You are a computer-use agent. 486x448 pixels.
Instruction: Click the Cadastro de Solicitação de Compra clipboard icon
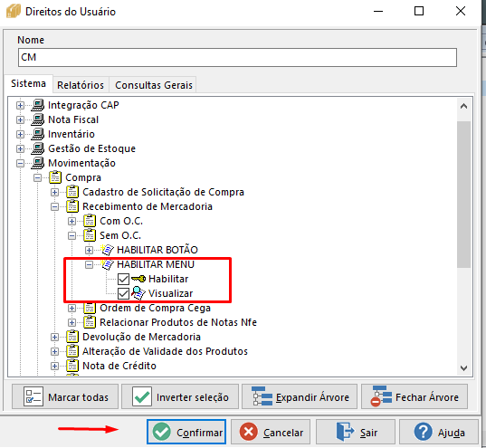coord(72,192)
